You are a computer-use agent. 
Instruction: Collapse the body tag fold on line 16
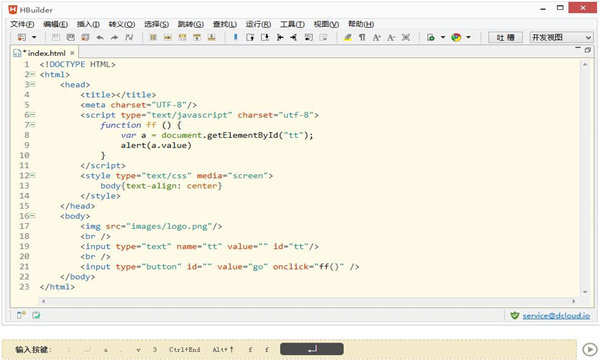pyautogui.click(x=33, y=216)
